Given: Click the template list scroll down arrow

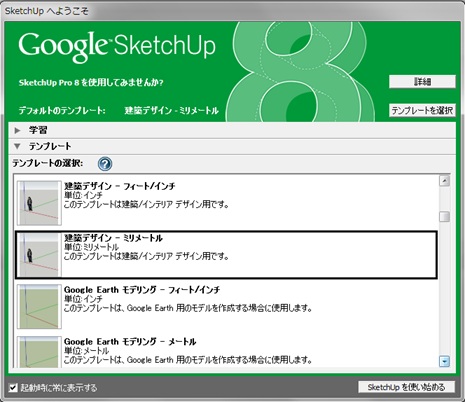Looking at the screenshot, I should point(444,361).
